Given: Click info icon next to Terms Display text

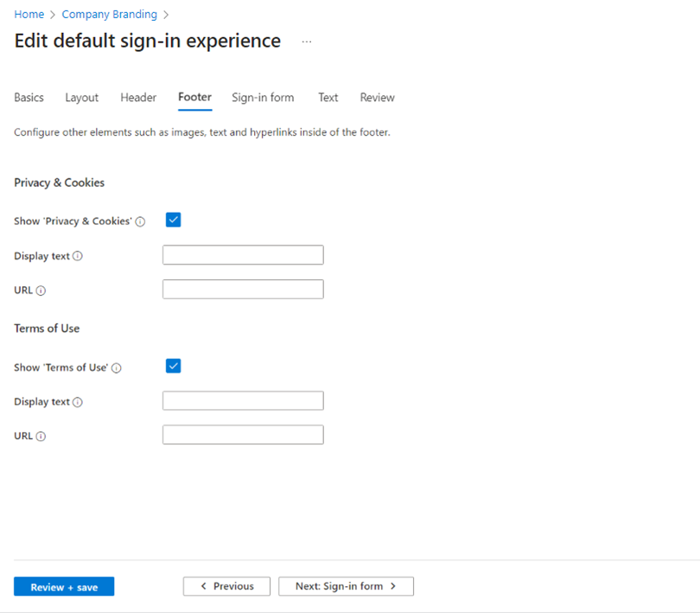Looking at the screenshot, I should point(78,403).
